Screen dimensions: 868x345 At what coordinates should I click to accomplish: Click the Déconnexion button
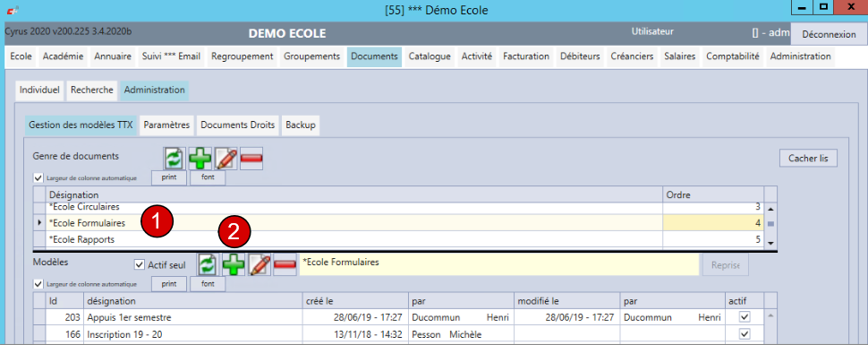(x=829, y=34)
